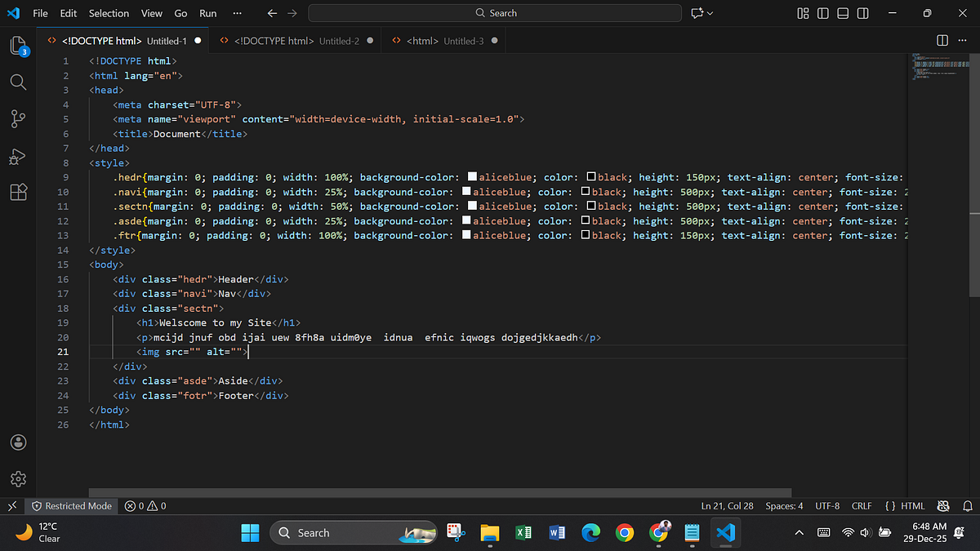Click the Copilot status icon in status bar
Image resolution: width=980 pixels, height=551 pixels.
(x=943, y=506)
